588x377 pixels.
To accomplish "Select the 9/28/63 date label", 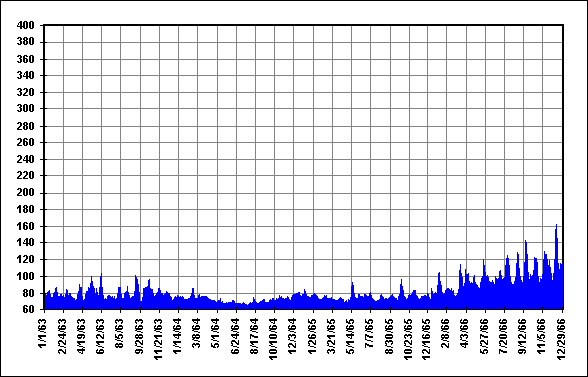I will pyautogui.click(x=139, y=336).
